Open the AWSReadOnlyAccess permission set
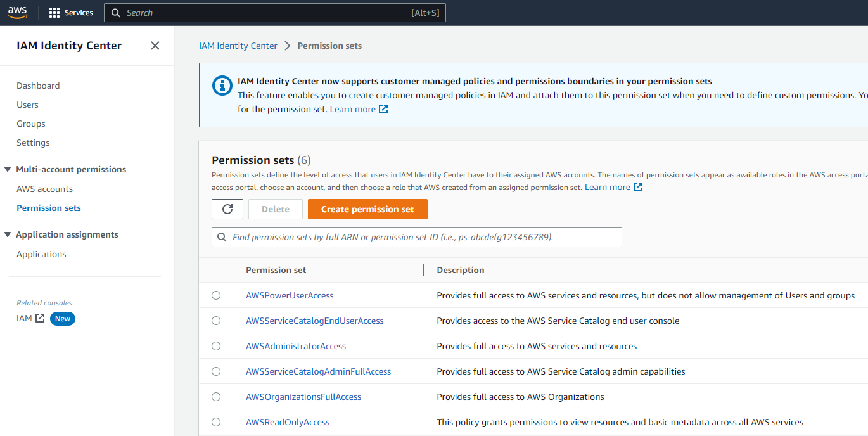Screen dimensions: 868x436 point(288,422)
